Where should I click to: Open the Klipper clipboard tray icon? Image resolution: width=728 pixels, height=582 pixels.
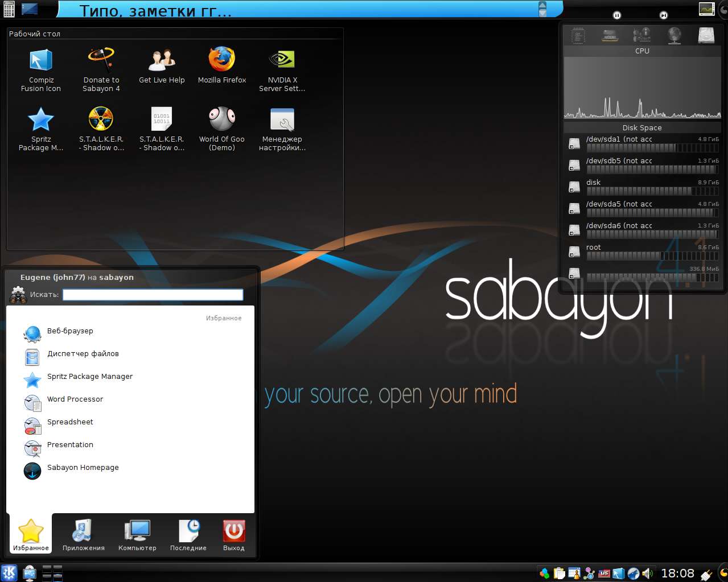560,573
